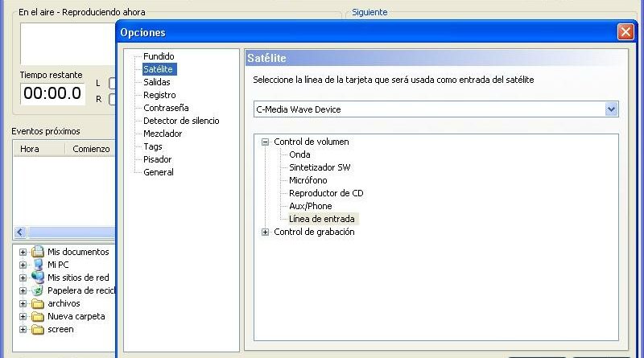Click the Nueva carpeta folder icon
The height and width of the screenshot is (358, 644).
37,316
